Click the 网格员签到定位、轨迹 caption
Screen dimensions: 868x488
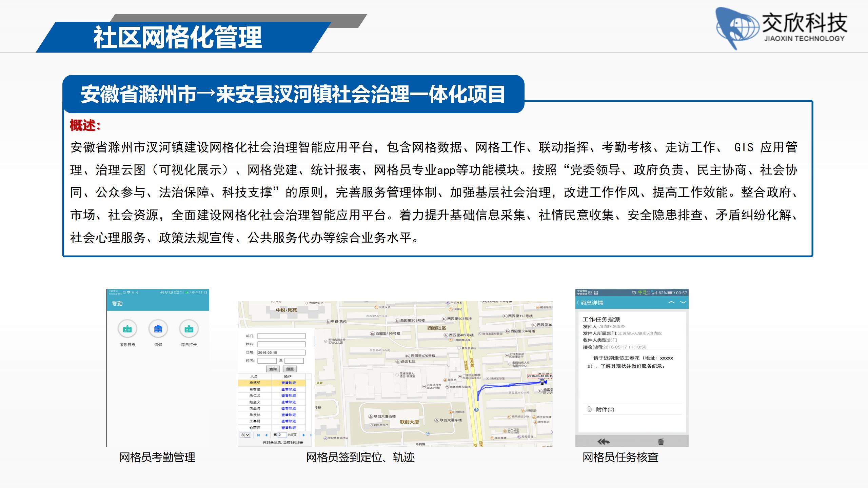coord(360,457)
